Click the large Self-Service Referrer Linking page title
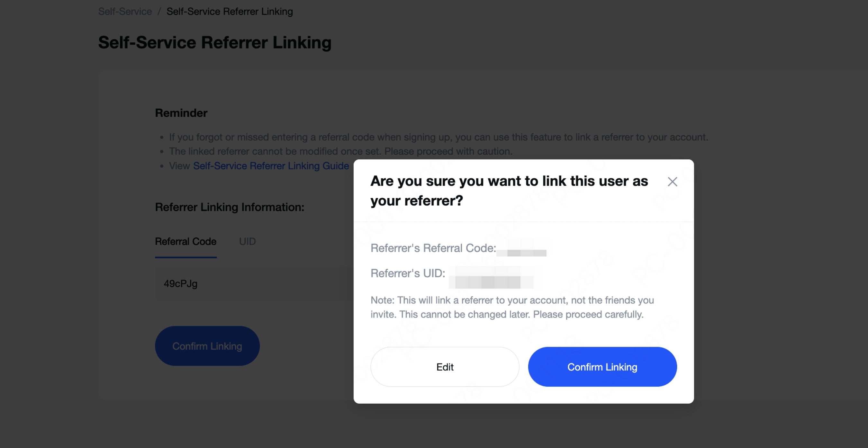Image resolution: width=868 pixels, height=448 pixels. 215,42
